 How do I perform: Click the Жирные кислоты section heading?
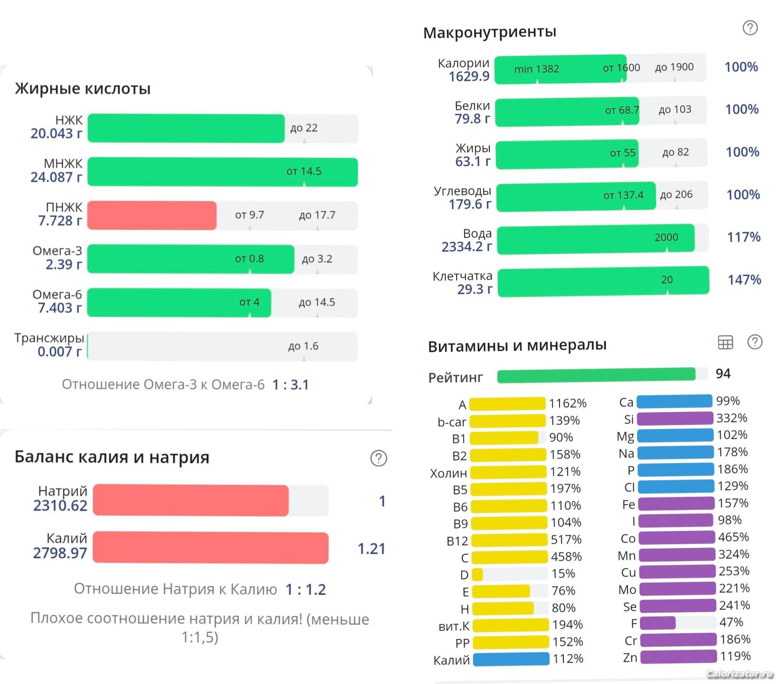(x=83, y=88)
